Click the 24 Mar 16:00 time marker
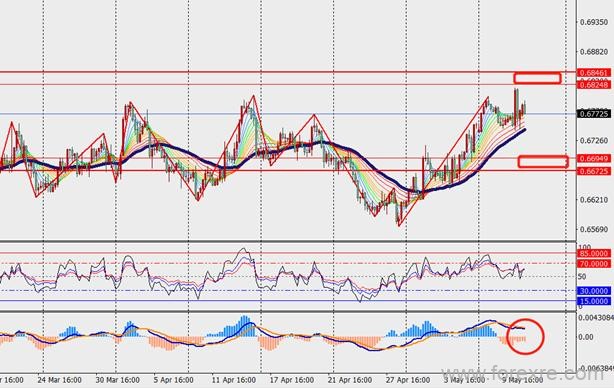The image size is (614, 388). pyautogui.click(x=60, y=380)
